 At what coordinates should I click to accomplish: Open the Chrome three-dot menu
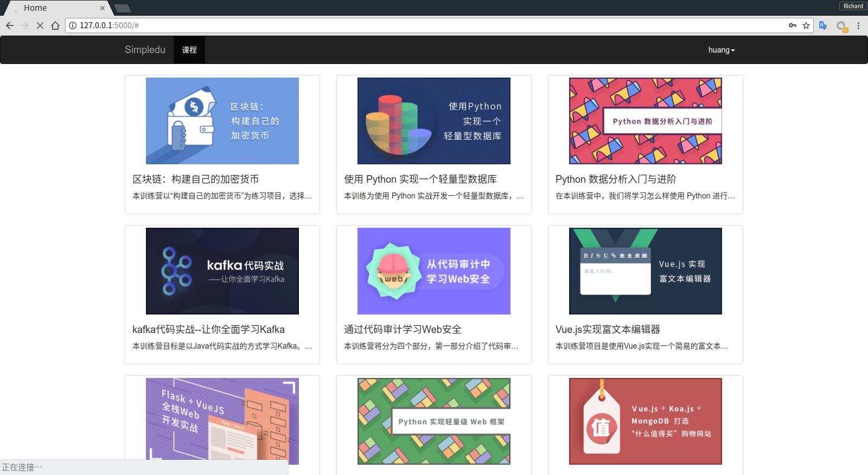point(858,25)
